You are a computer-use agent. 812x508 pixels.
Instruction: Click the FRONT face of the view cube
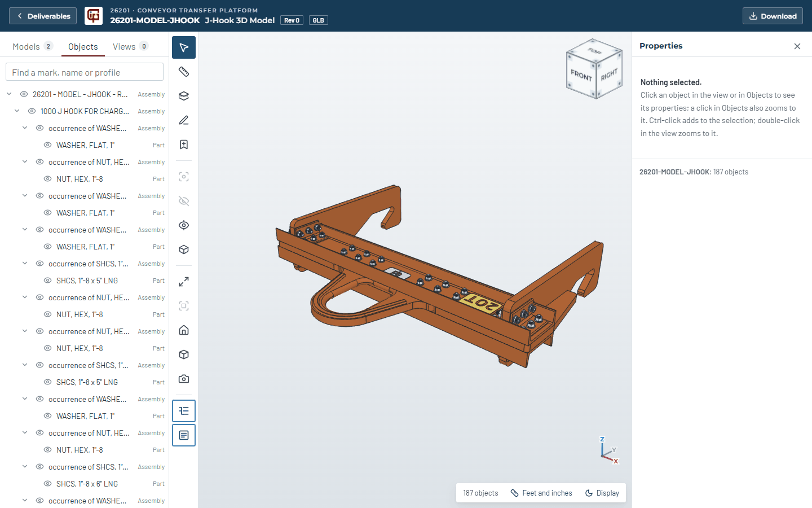click(x=581, y=75)
